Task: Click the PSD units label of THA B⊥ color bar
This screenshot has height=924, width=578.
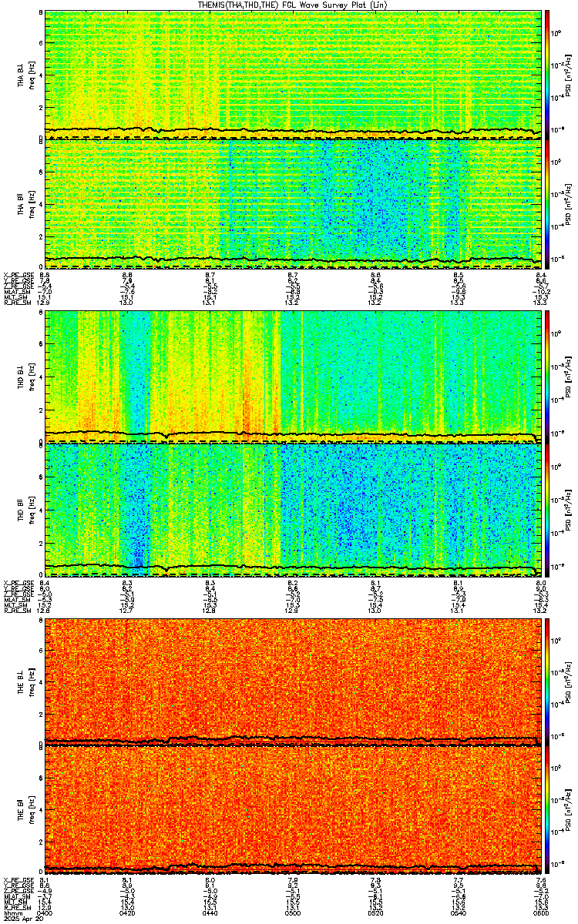Action: click(x=569, y=74)
